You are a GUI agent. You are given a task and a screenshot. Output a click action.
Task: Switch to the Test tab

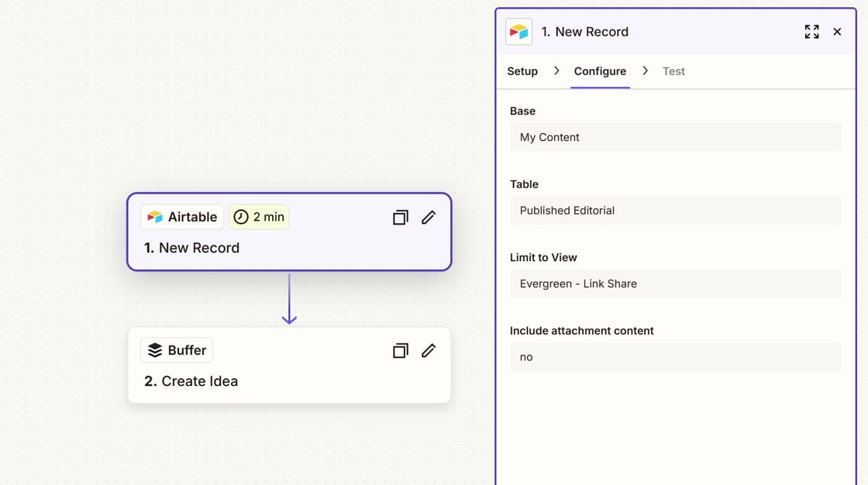click(673, 71)
